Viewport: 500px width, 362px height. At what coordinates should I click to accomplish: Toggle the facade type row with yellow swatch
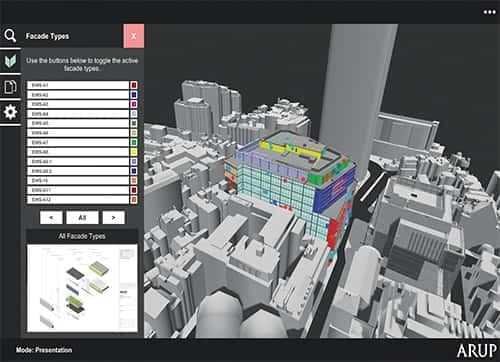(82, 152)
